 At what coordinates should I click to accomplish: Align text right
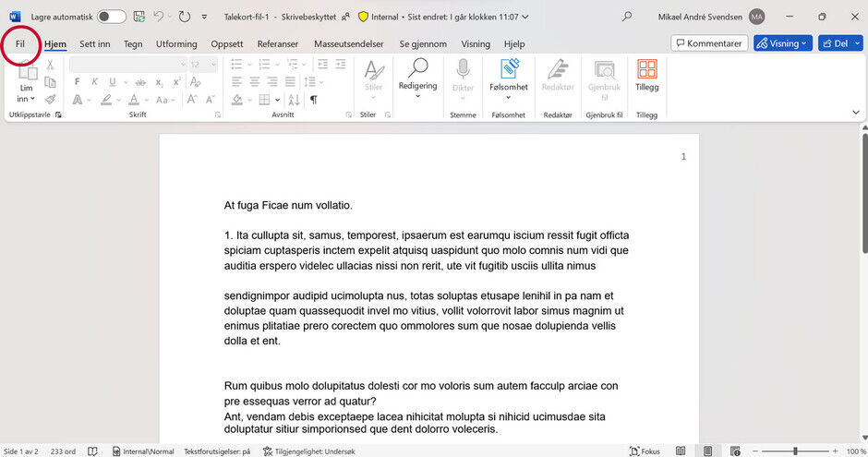click(x=271, y=82)
